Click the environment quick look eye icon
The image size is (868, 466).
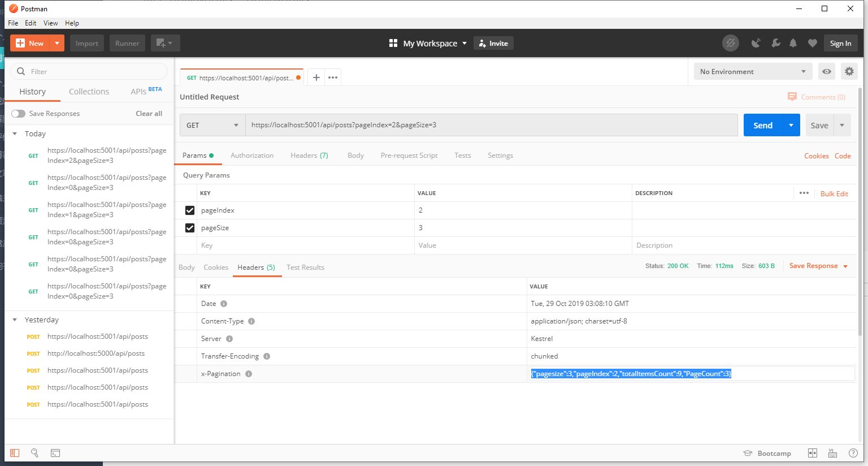pyautogui.click(x=827, y=71)
